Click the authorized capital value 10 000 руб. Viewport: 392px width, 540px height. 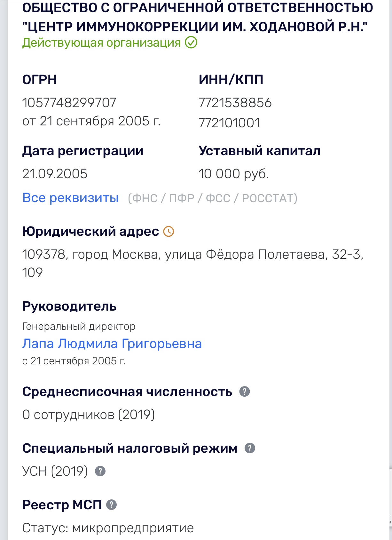coord(234,174)
